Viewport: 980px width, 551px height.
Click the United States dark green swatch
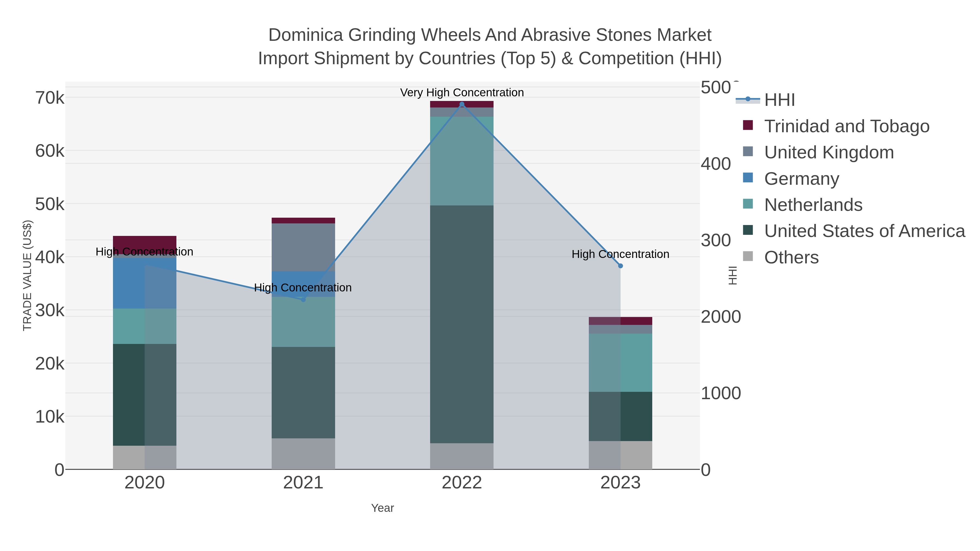(748, 230)
